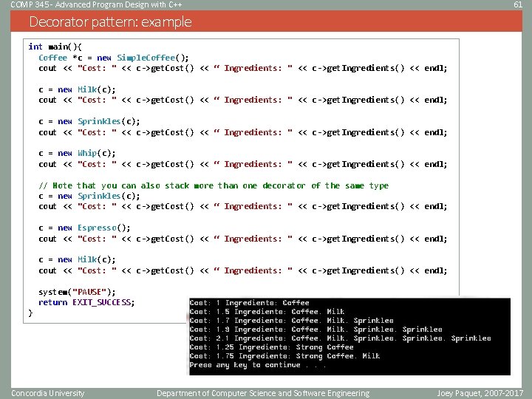
Task: Click 'Press any key to continue' console text
Action: [258, 365]
